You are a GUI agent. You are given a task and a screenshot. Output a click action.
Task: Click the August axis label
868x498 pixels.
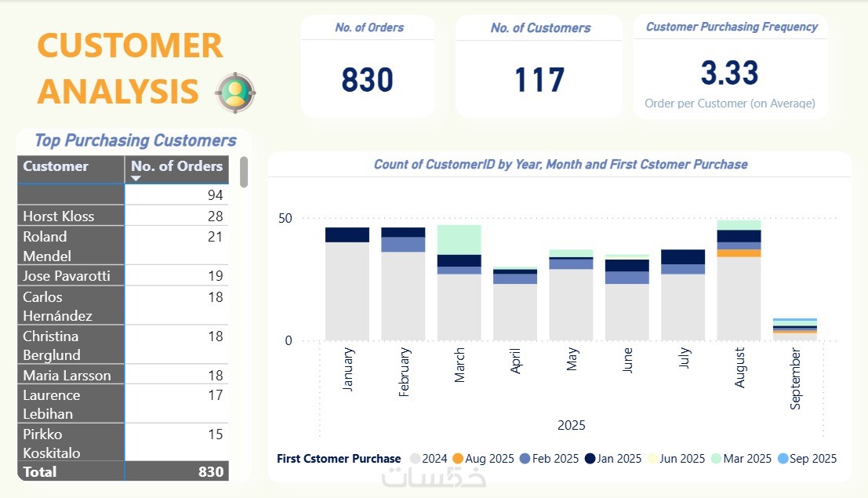pos(739,367)
